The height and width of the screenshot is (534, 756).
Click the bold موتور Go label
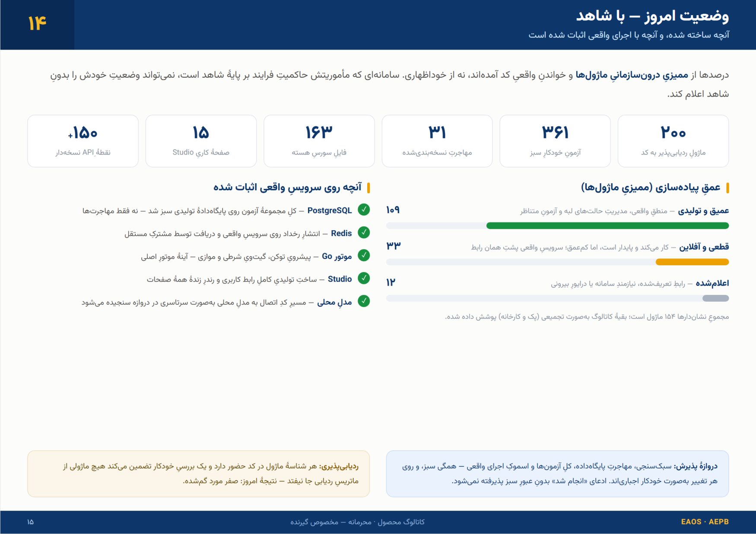coord(337,256)
